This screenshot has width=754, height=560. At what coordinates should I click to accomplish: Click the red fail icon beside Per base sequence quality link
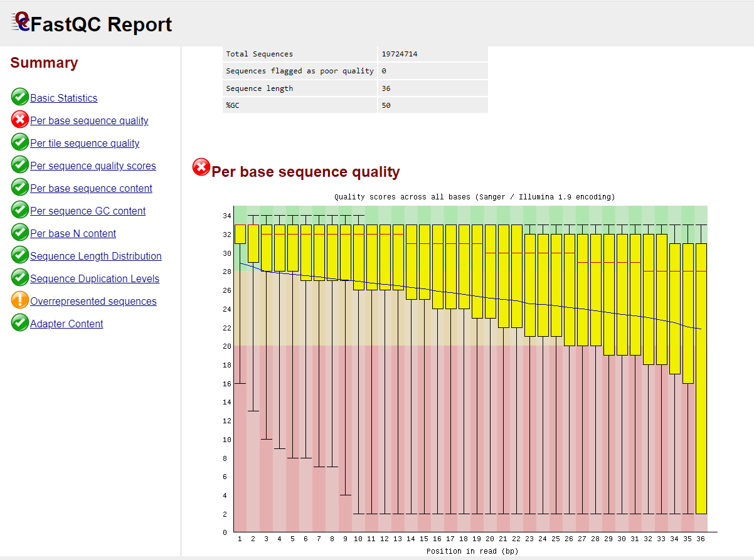[20, 120]
